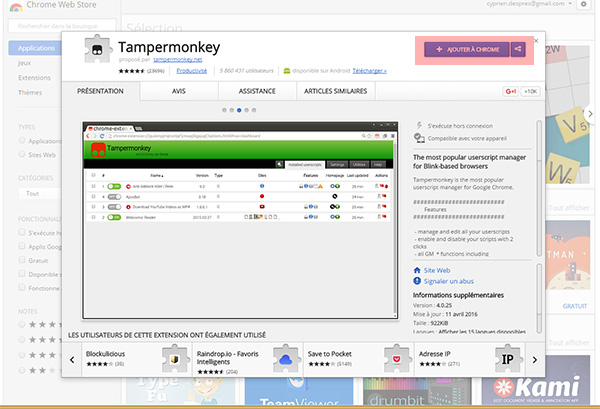Click the share icon button

517,49
